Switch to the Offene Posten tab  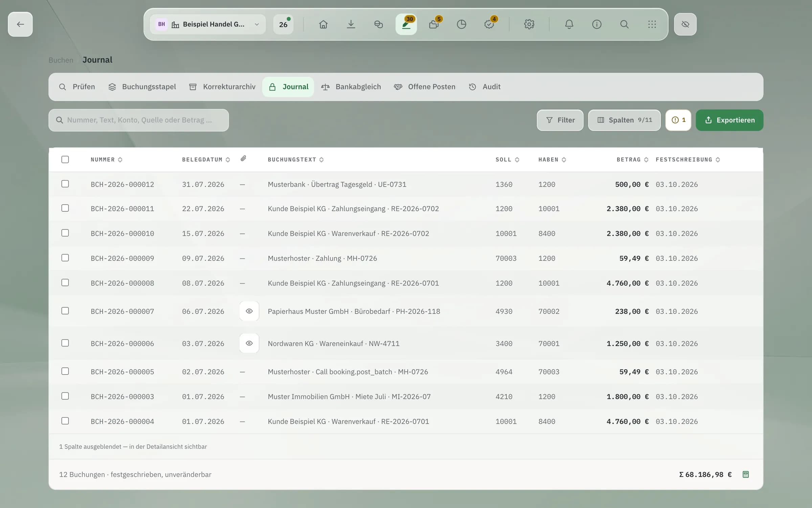tap(425, 87)
